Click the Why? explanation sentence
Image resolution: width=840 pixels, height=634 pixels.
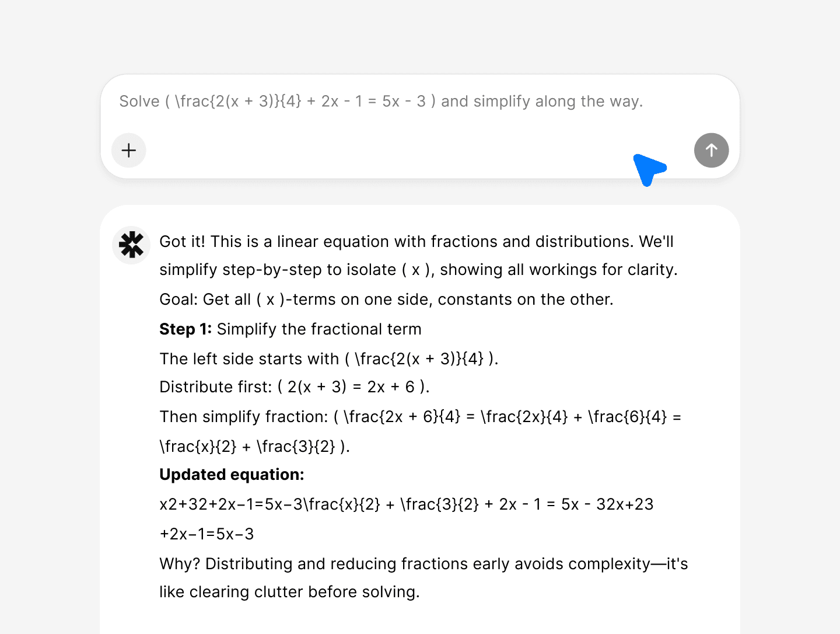coord(423,564)
